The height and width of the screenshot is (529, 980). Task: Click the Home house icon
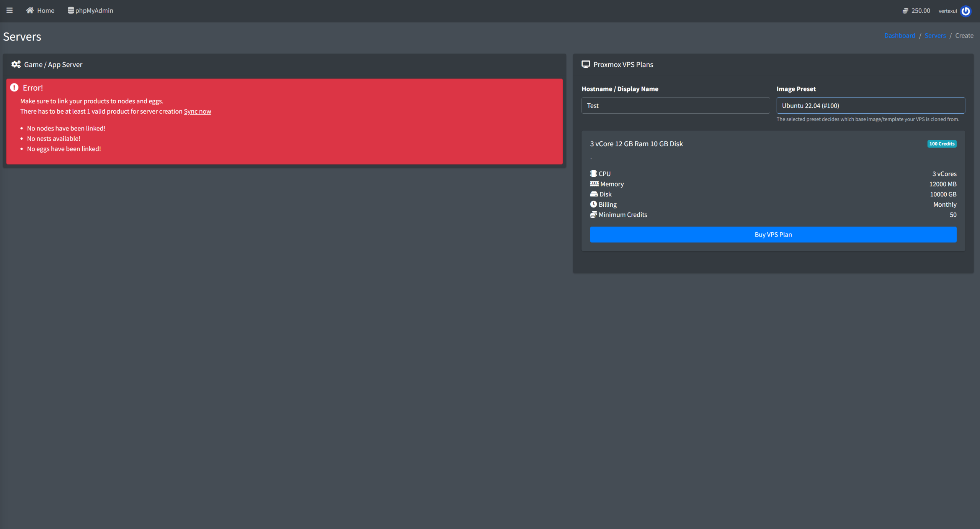(30, 10)
